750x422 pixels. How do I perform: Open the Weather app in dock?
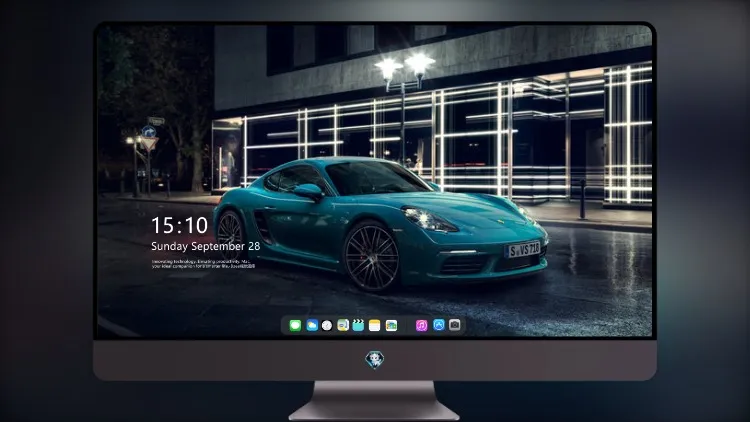tap(312, 326)
